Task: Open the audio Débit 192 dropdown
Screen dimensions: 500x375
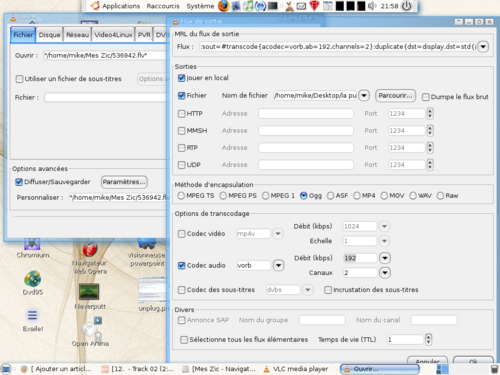Action: click(385, 258)
